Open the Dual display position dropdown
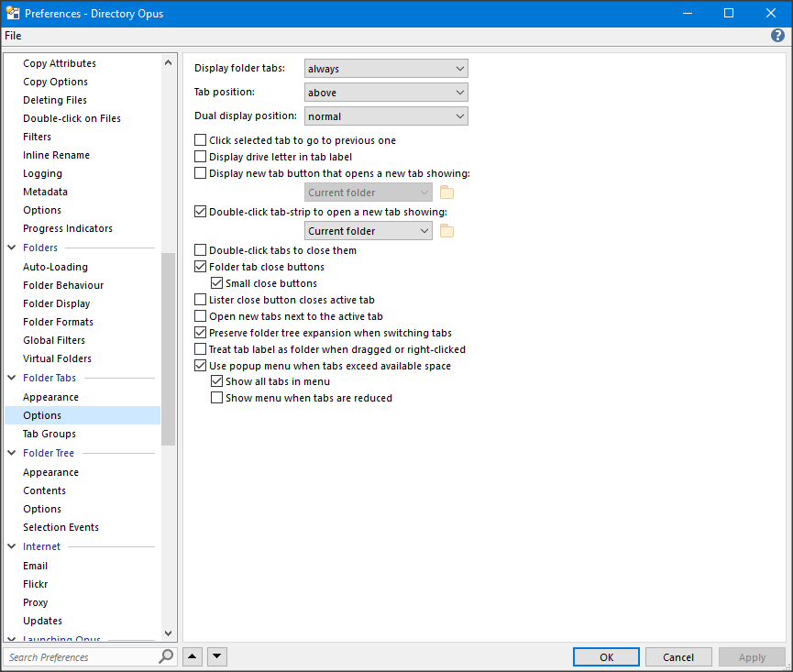 (x=386, y=116)
